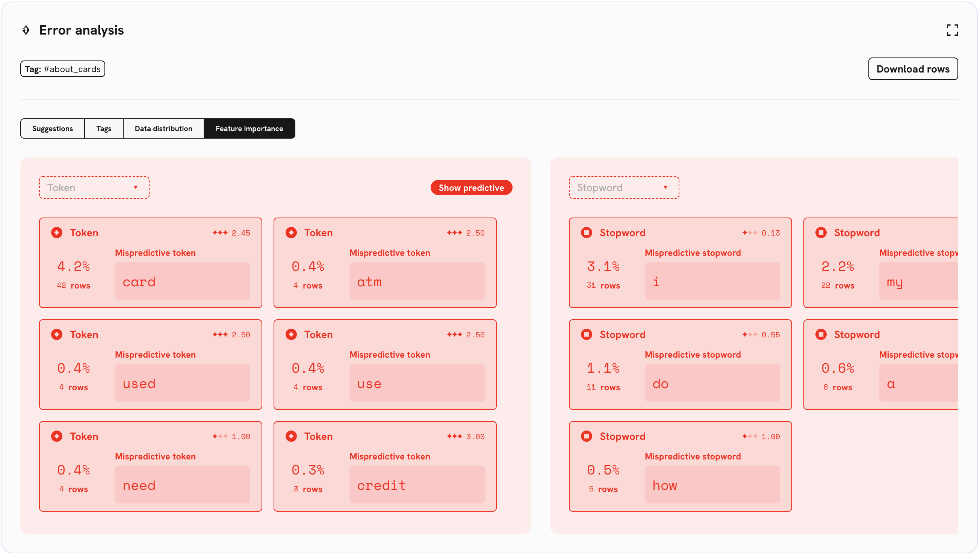Screen dimensions: 980x556
Task: Click the star rating 2.50 on used token
Action: pos(232,335)
